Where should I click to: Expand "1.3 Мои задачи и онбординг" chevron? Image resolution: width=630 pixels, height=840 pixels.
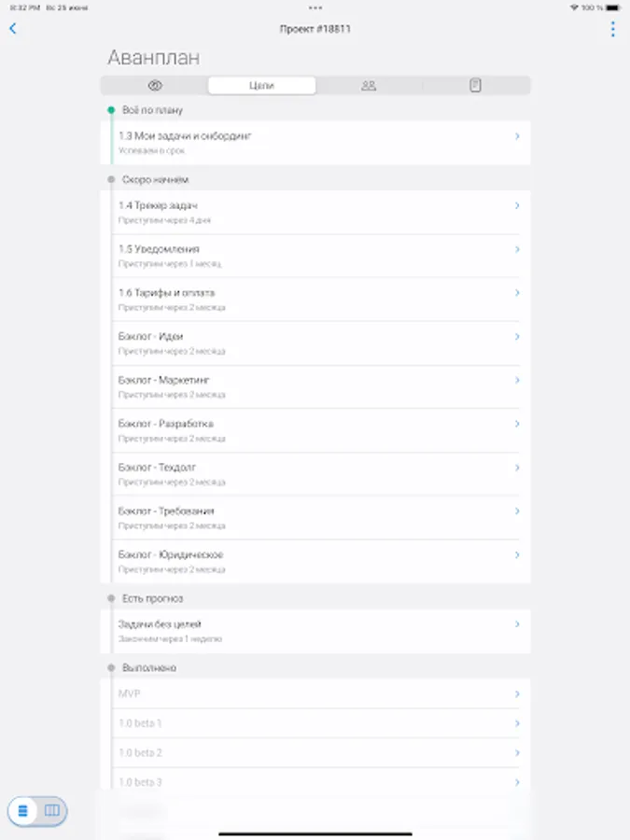click(517, 136)
